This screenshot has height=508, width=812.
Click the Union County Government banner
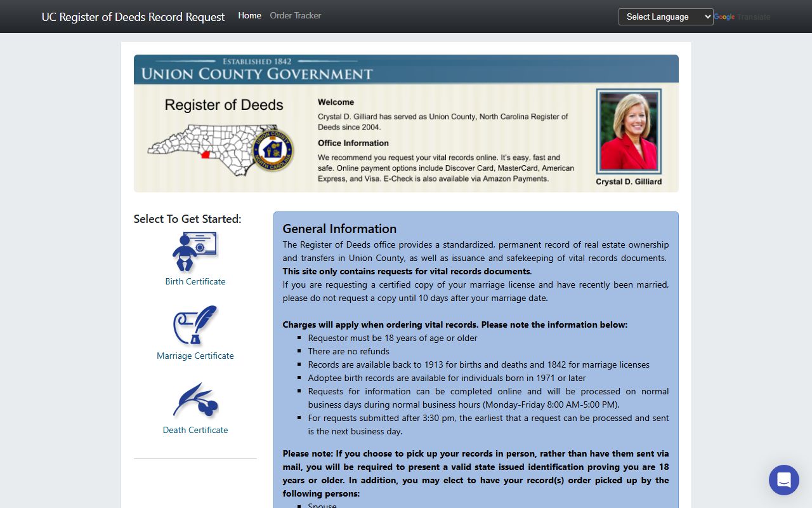tap(406, 70)
